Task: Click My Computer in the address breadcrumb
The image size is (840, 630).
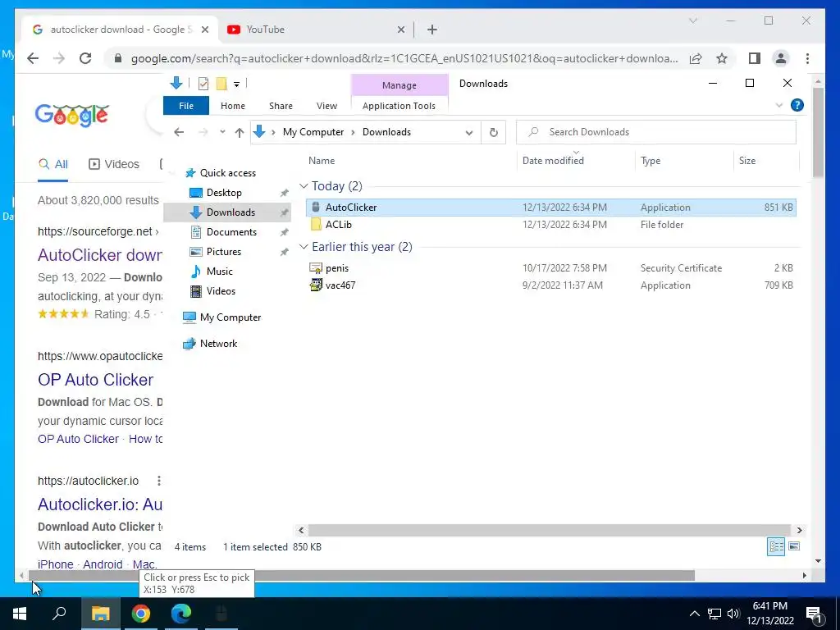Action: pos(313,132)
